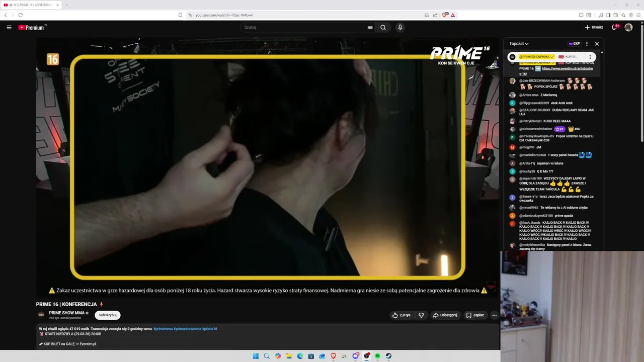Click @PatrykGonzO chat username
This screenshot has width=644, height=362.
point(530,121)
